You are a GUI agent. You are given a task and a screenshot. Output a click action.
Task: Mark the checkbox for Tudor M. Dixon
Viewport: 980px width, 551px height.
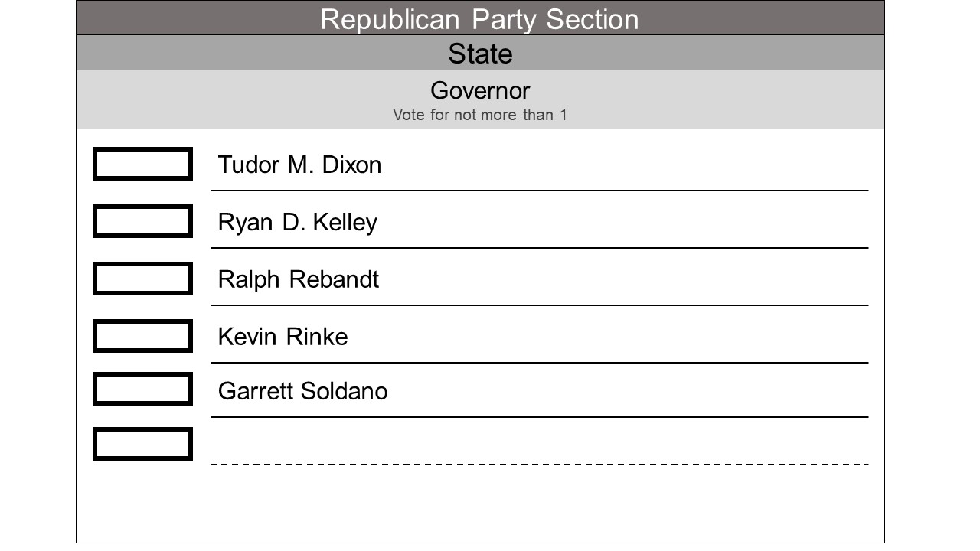coord(142,164)
